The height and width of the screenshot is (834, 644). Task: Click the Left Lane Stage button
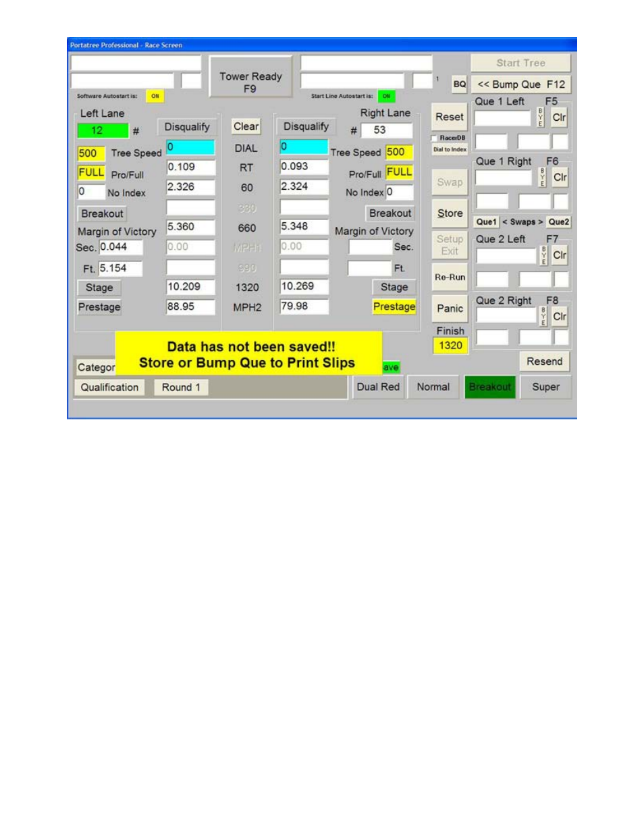pyautogui.click(x=99, y=288)
